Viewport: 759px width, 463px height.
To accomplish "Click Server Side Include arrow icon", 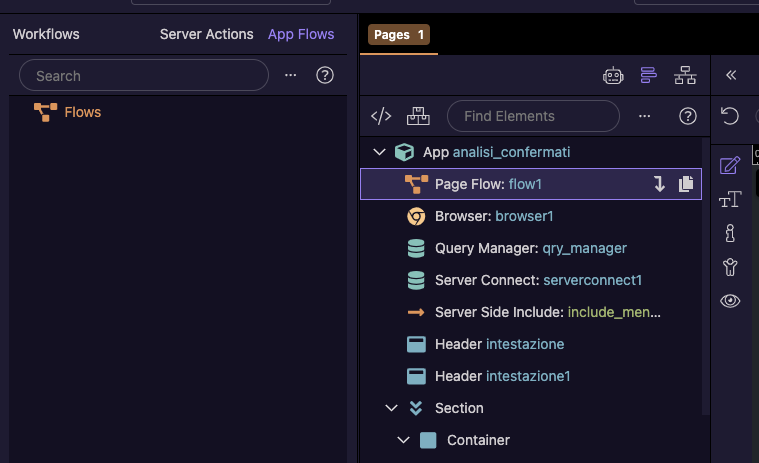I will click(x=416, y=313).
